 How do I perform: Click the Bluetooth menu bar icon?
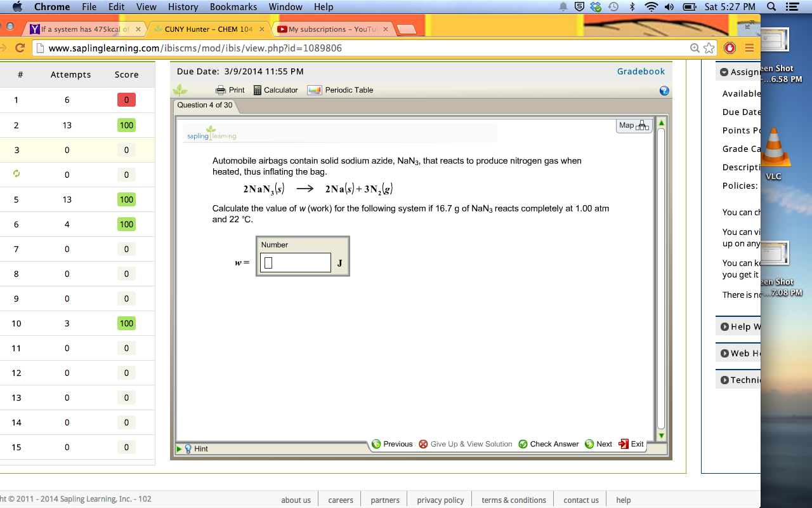click(x=632, y=7)
